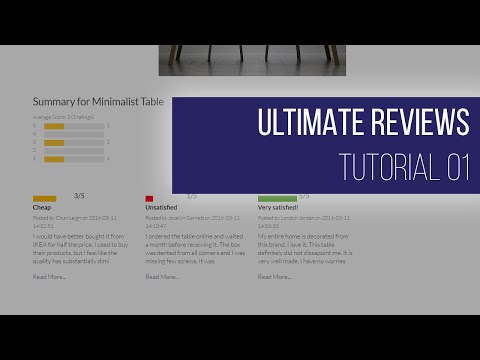Click the red score bar above Unsatisfied
Screen dimensions: 480x360
pos(149,199)
